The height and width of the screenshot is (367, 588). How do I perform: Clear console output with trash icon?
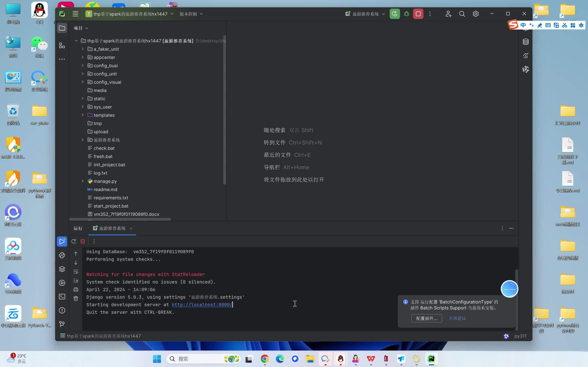(76, 298)
